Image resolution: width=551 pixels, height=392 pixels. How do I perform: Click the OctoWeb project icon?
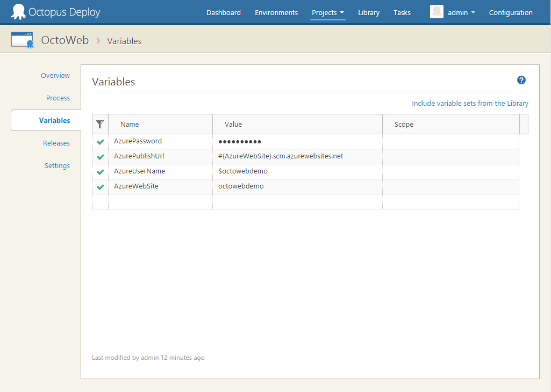(x=22, y=40)
